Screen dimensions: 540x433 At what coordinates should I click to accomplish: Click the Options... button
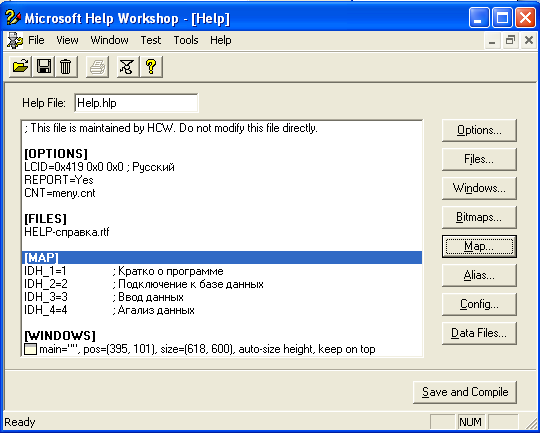point(479,130)
